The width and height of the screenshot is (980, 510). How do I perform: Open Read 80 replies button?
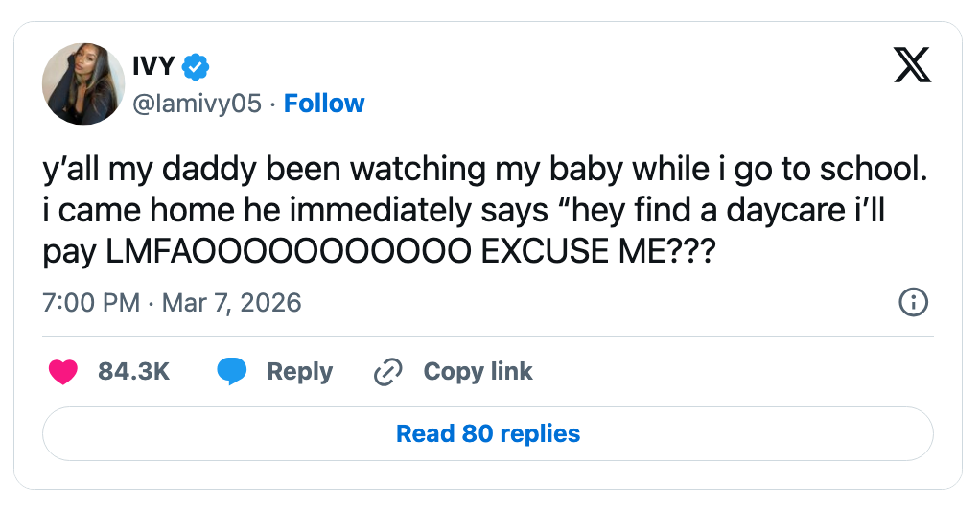tap(488, 433)
